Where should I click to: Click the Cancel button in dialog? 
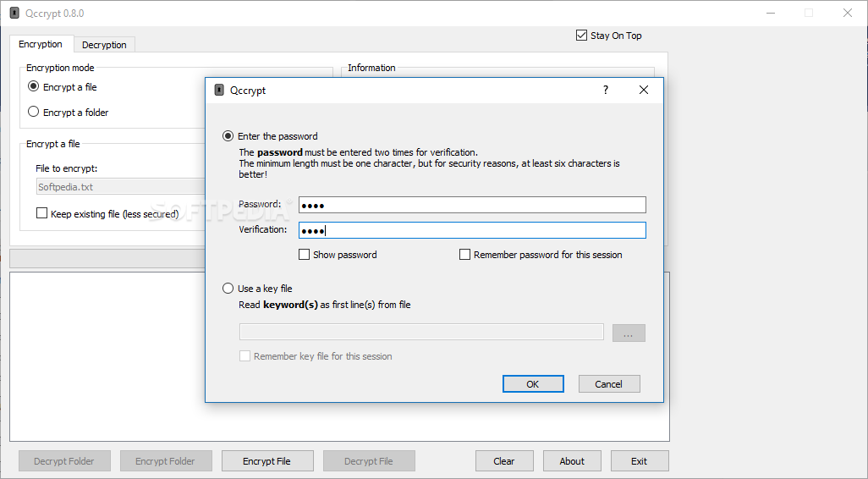click(609, 383)
